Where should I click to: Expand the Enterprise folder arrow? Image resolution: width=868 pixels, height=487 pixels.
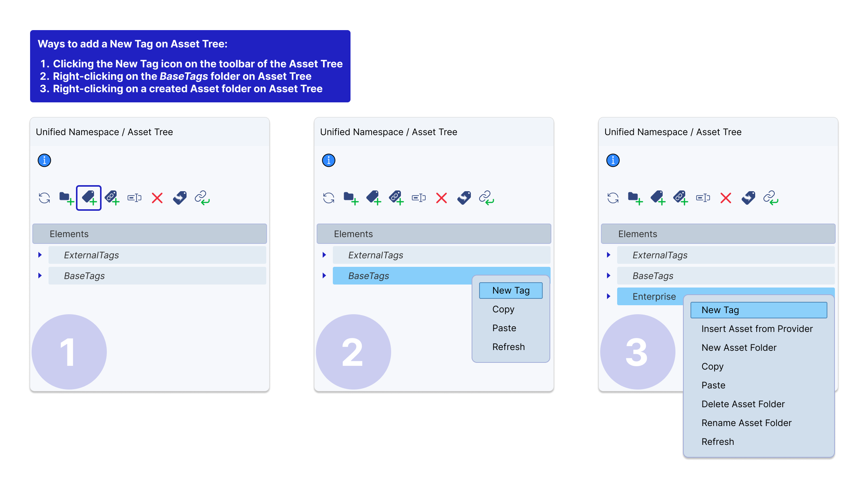609,296
